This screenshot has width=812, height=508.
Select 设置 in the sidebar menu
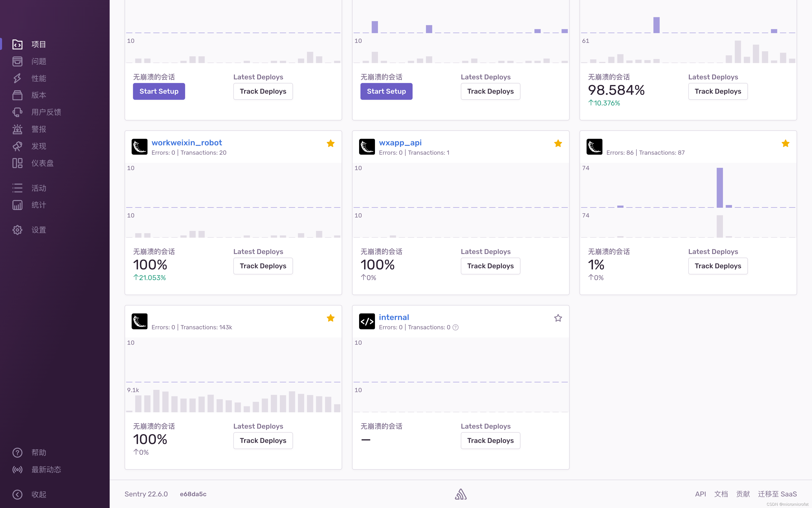(39, 230)
